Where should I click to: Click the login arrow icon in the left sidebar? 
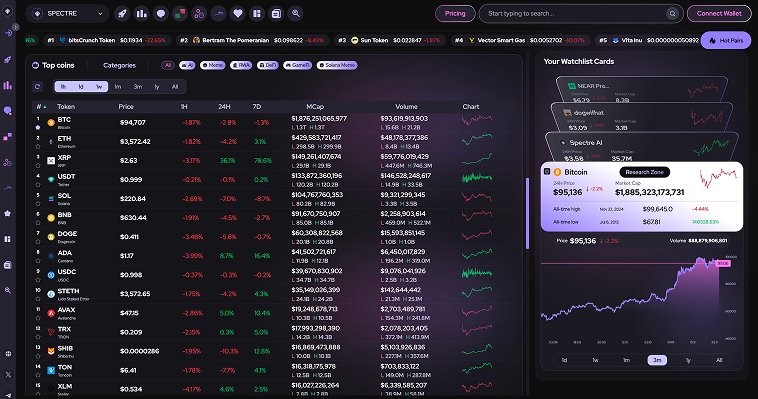pos(8,33)
